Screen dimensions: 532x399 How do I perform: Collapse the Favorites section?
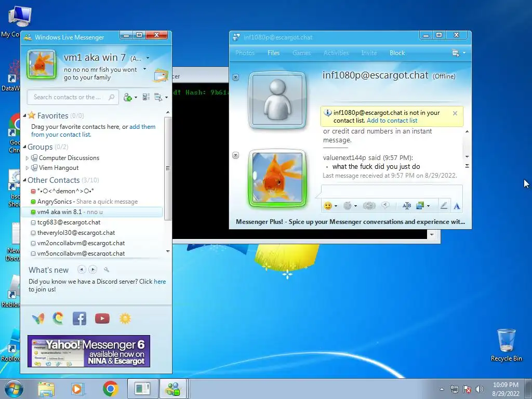pyautogui.click(x=24, y=116)
